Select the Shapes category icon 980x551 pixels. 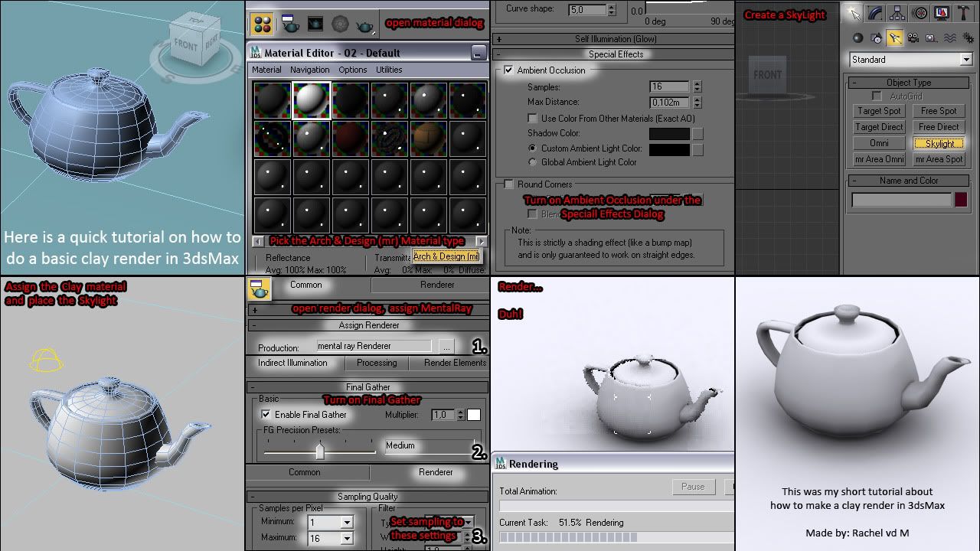(x=876, y=37)
